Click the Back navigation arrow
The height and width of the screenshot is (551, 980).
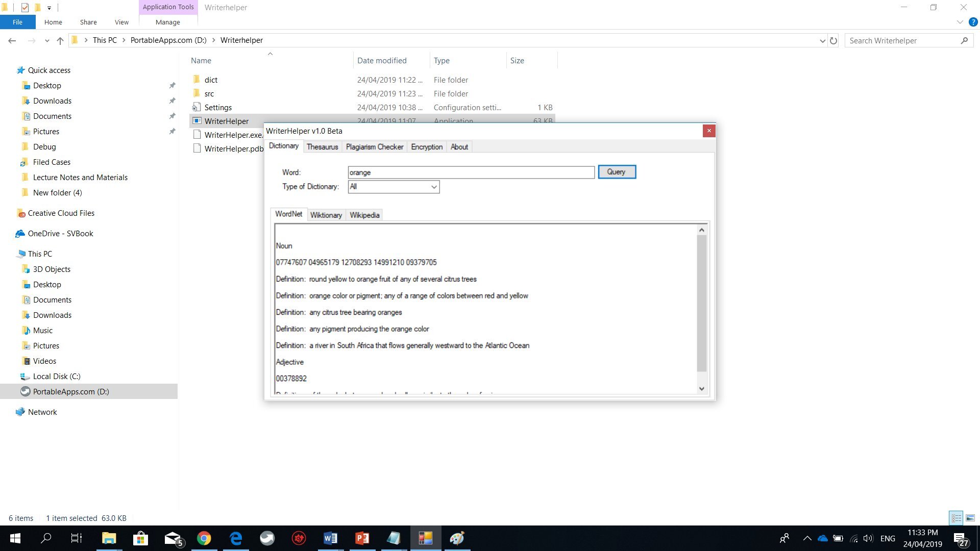(x=12, y=40)
